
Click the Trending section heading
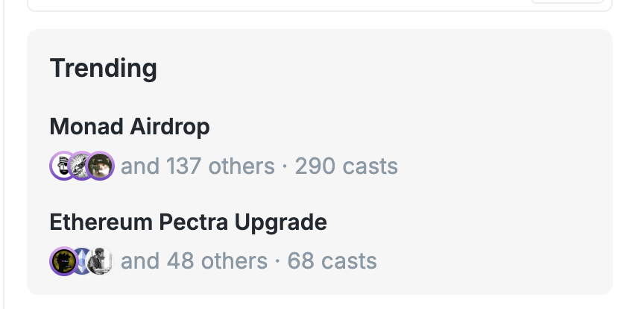103,68
